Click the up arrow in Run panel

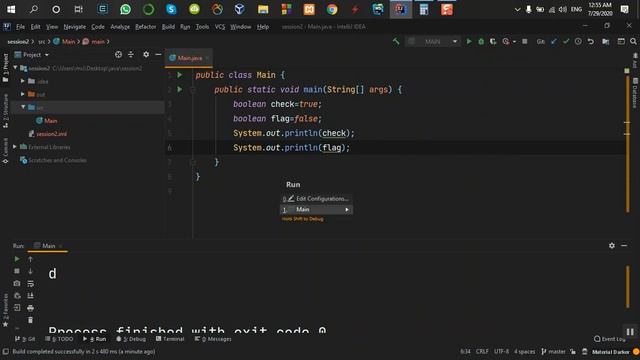click(x=30, y=259)
